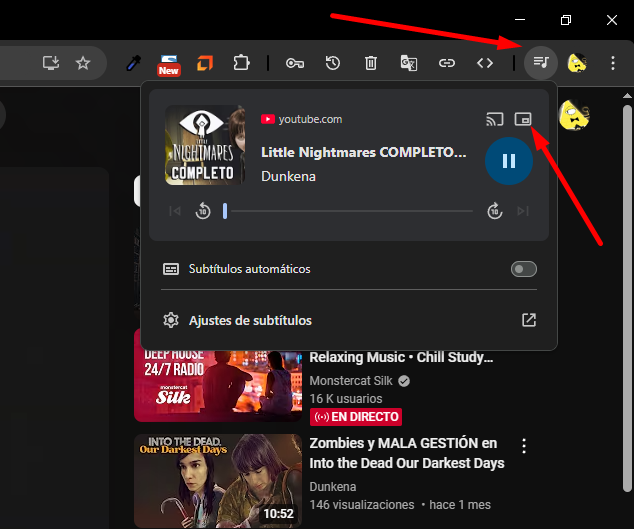Screen dimensions: 634x529
Task: Click the scrollbar up arrow
Action: tap(627, 96)
